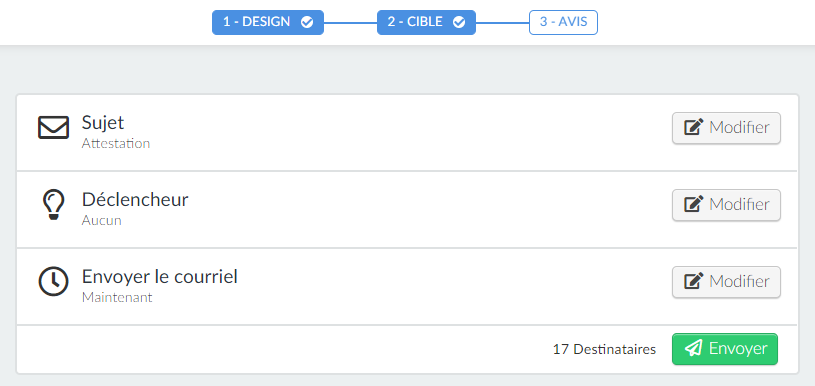
Task: Click the lightbulb icon beside Déclencheur
Action: (x=53, y=205)
